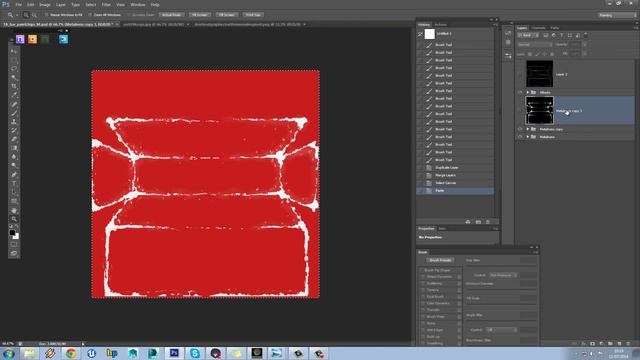Open the workspace switcher dropdown

[617, 15]
